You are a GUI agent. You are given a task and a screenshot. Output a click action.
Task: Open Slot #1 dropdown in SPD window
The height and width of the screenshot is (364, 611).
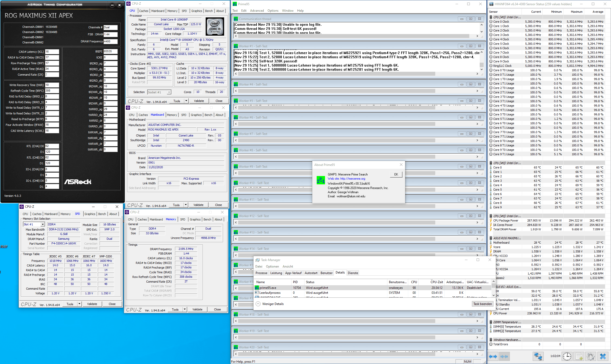click(43, 224)
